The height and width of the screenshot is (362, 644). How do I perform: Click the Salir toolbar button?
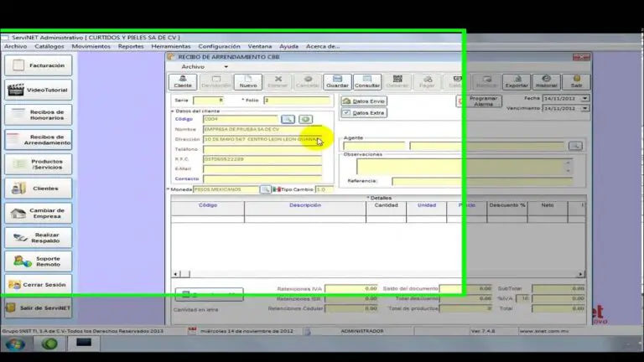click(576, 81)
